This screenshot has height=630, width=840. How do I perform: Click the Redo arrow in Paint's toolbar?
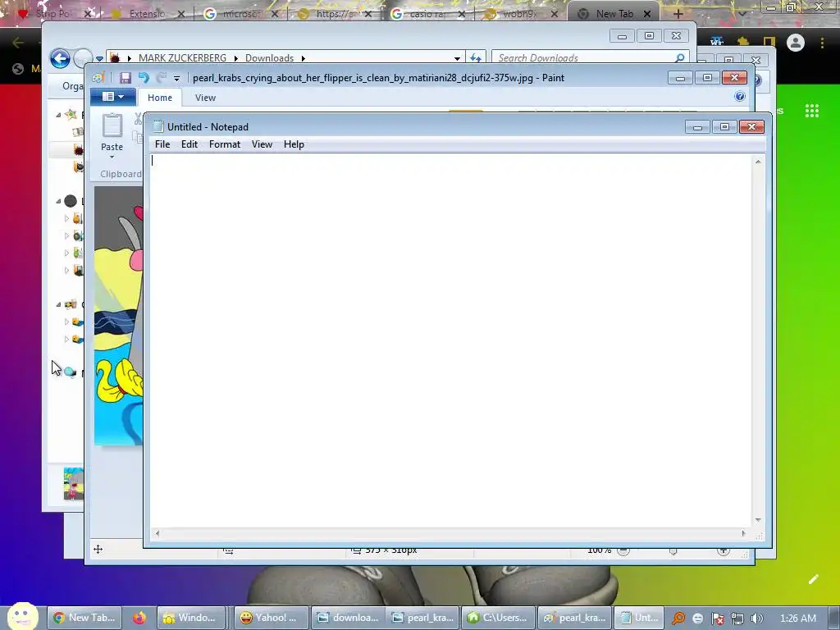[x=162, y=78]
